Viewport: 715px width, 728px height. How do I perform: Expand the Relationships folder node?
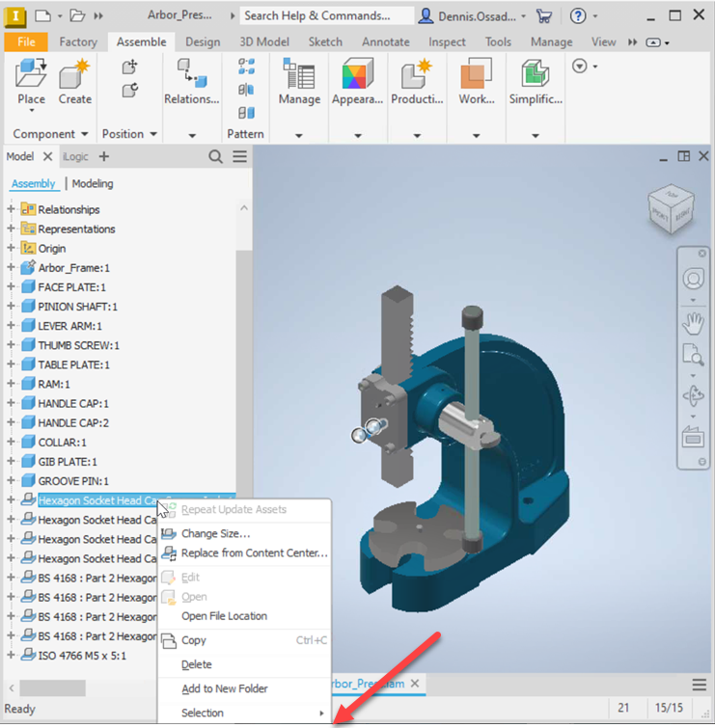11,209
